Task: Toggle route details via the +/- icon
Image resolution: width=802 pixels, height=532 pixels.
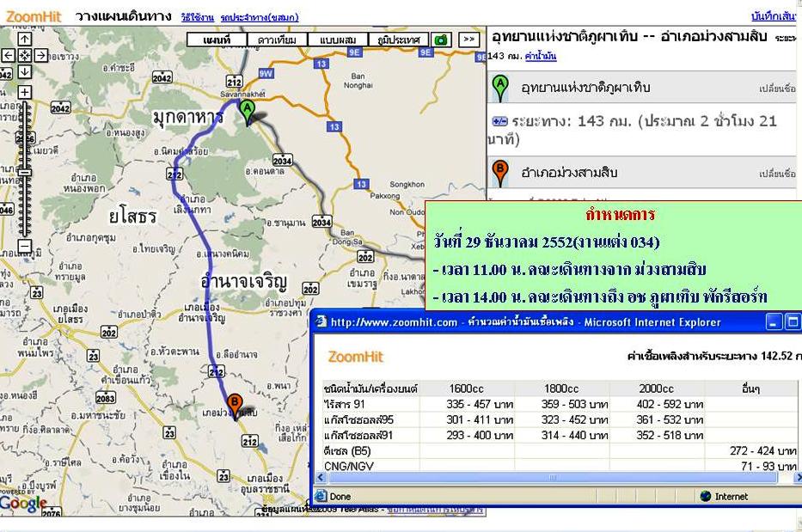Action: [499, 122]
